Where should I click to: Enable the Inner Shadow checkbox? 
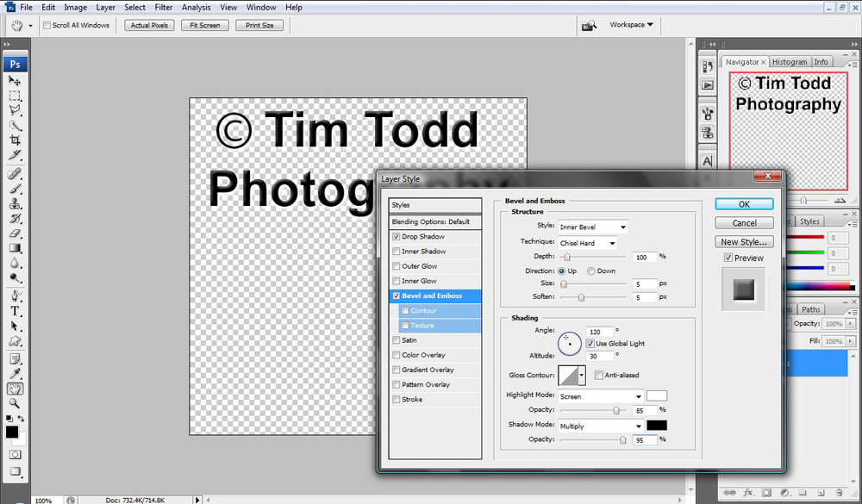pyautogui.click(x=396, y=252)
